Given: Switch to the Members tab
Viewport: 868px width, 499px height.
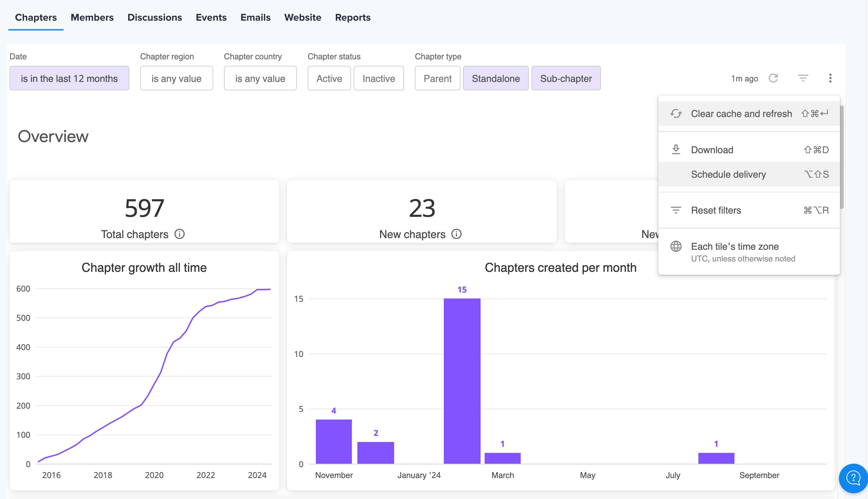Looking at the screenshot, I should pos(92,17).
